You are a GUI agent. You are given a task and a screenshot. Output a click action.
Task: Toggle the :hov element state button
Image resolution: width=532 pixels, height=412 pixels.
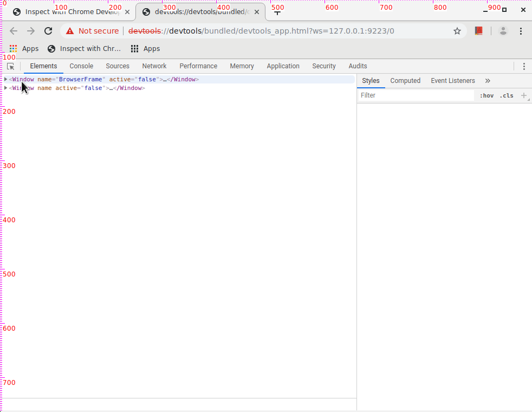pos(486,95)
